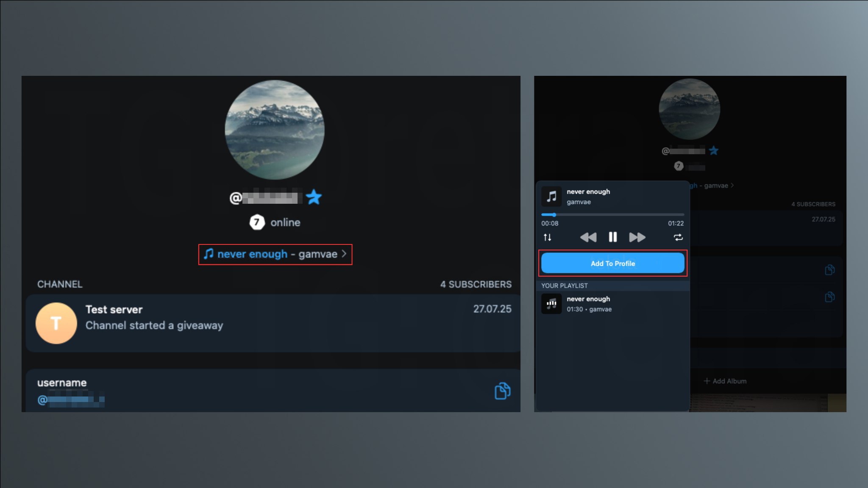
Task: Click the level 7 badge beside online
Action: 257,222
